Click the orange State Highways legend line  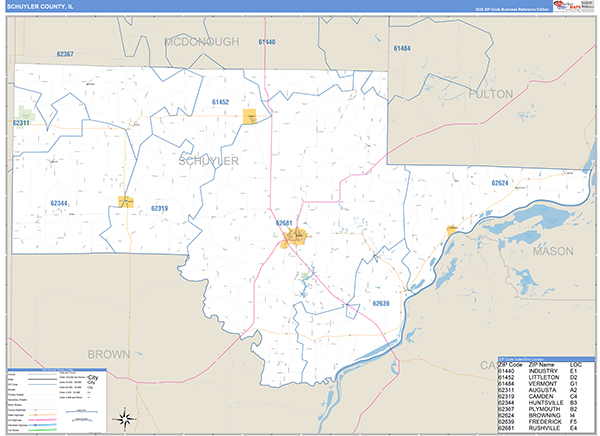tap(43, 415)
